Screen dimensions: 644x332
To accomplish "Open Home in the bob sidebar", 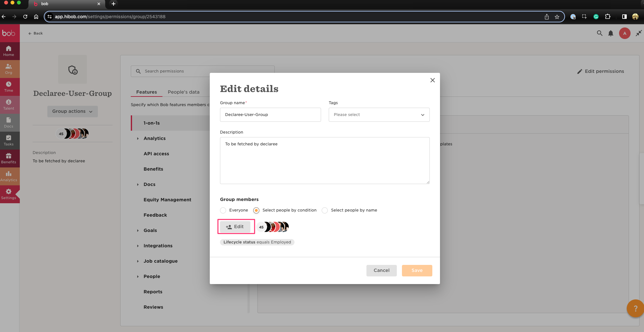I will click(x=9, y=51).
